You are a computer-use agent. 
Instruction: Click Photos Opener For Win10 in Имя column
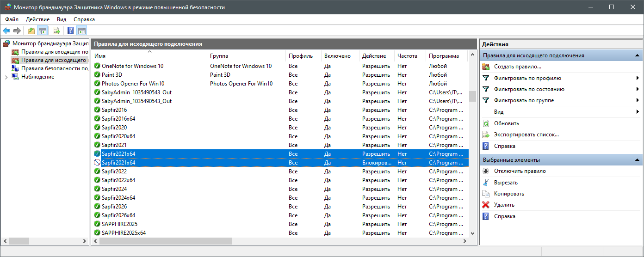(133, 84)
